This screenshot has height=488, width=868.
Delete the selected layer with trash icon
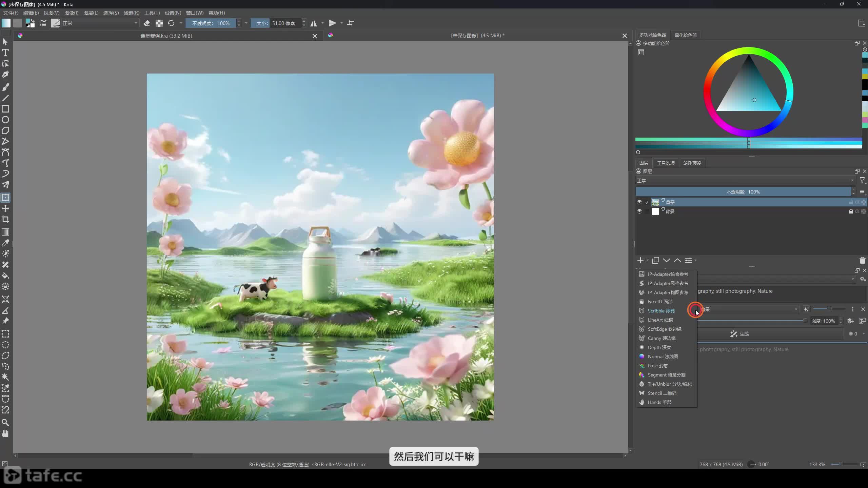tap(863, 260)
